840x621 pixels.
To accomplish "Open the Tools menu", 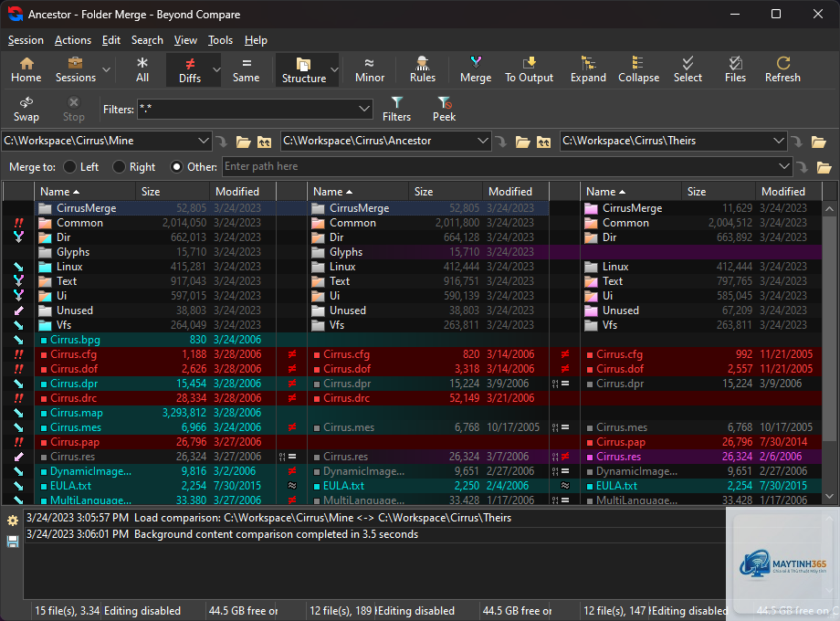I will pos(220,40).
